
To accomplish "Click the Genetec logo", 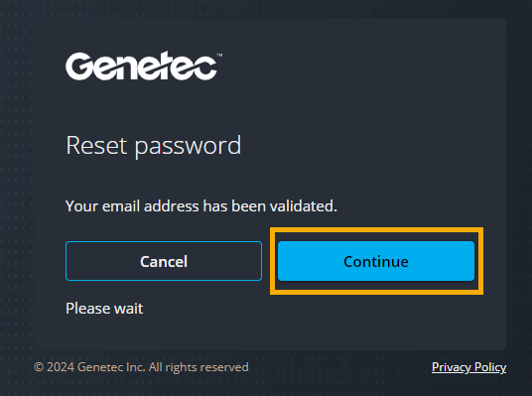I will [144, 66].
